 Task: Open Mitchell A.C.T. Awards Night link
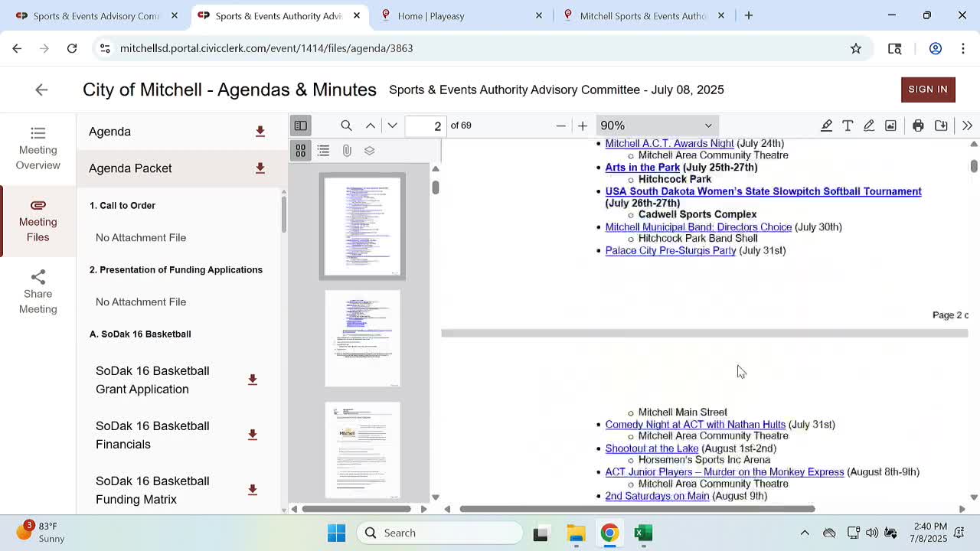(x=669, y=144)
